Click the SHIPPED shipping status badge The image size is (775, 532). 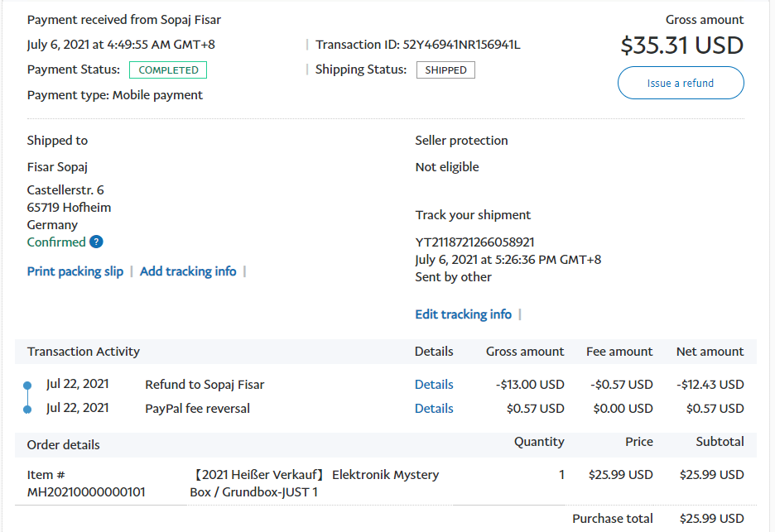[x=445, y=70]
